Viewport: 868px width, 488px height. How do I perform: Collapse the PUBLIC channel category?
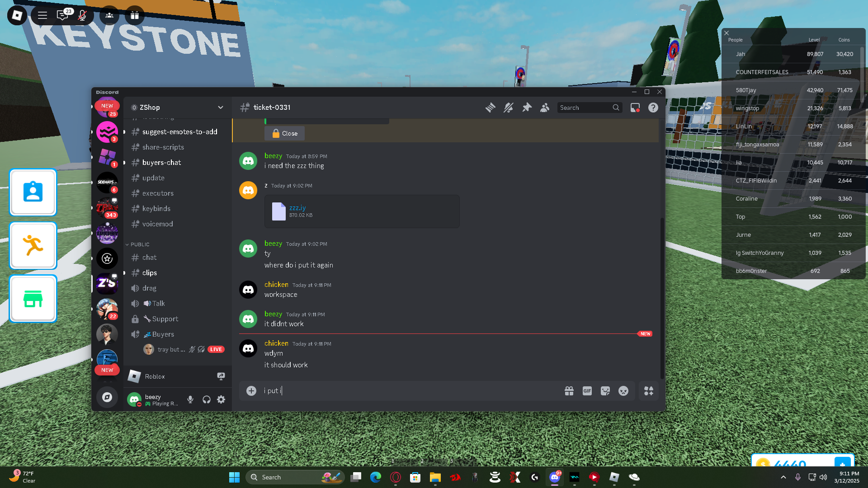point(140,244)
